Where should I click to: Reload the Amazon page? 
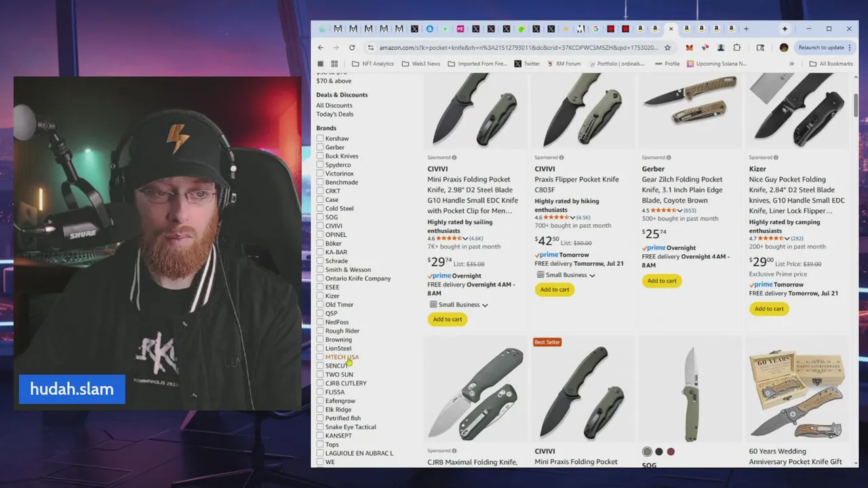click(x=352, y=47)
